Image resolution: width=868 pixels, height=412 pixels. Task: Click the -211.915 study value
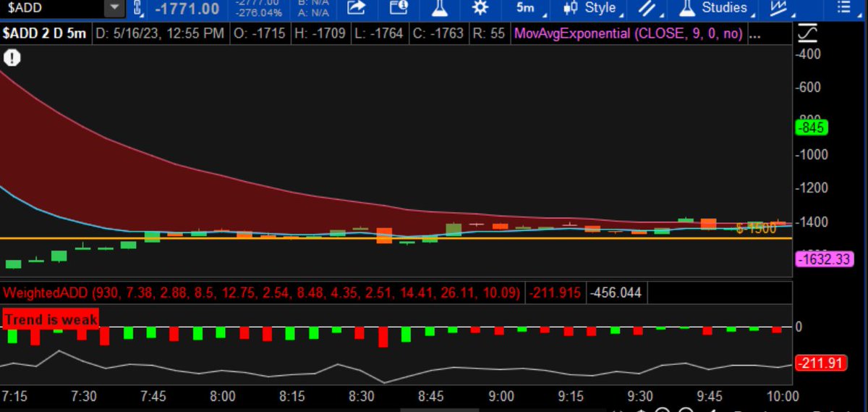[556, 293]
